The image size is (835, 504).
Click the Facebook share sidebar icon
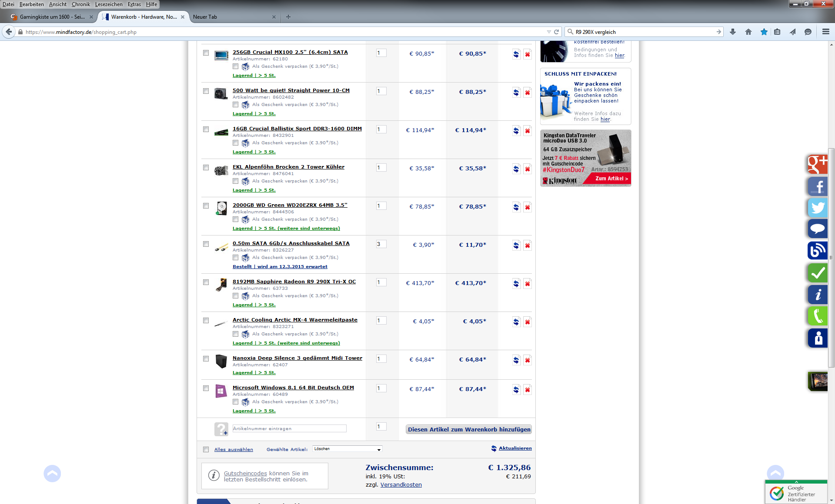pyautogui.click(x=817, y=186)
